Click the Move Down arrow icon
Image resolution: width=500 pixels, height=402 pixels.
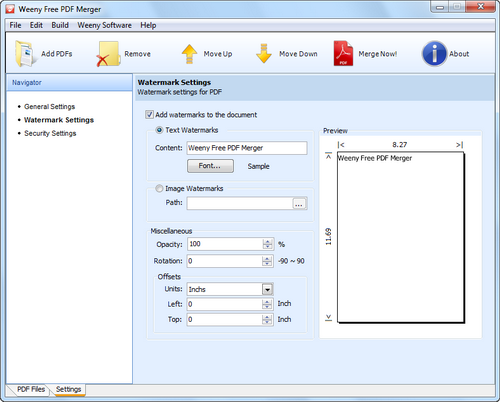click(264, 53)
